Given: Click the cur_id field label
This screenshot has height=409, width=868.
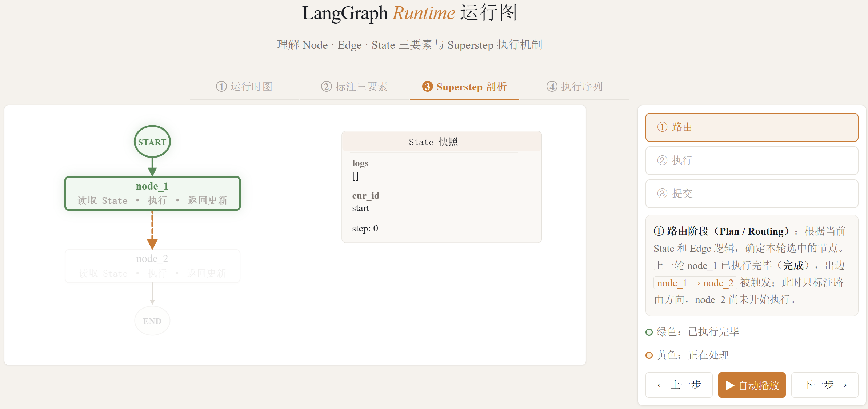Looking at the screenshot, I should (366, 196).
